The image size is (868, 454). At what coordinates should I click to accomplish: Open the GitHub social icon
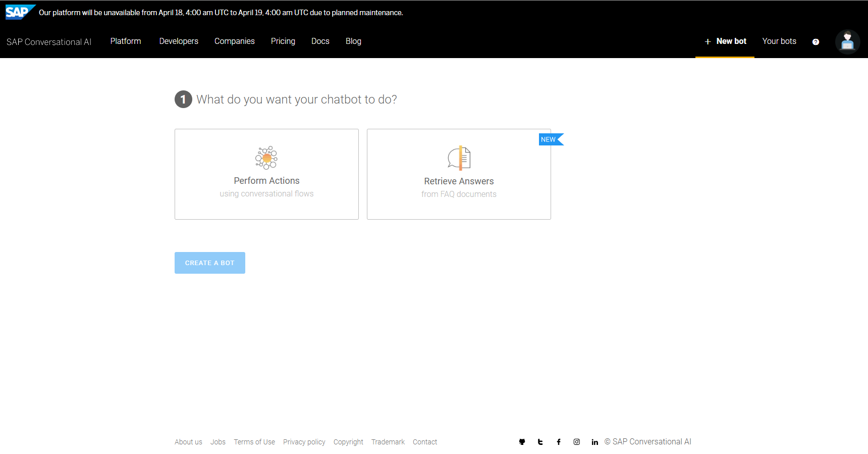pyautogui.click(x=522, y=442)
